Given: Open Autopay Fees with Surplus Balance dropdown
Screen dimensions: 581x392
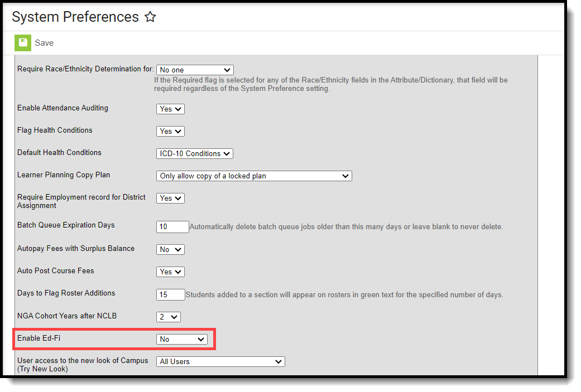Looking at the screenshot, I should pos(170,249).
